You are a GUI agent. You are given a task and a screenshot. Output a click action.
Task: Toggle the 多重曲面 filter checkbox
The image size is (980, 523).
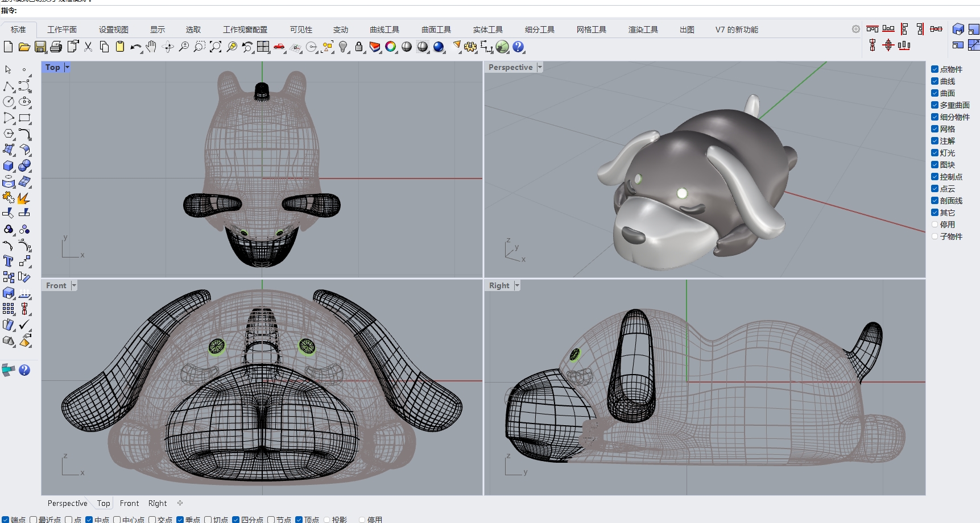[x=934, y=105]
